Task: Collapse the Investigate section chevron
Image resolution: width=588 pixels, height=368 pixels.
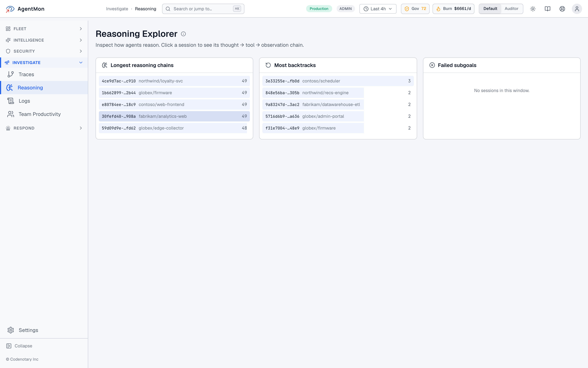Action: click(81, 63)
